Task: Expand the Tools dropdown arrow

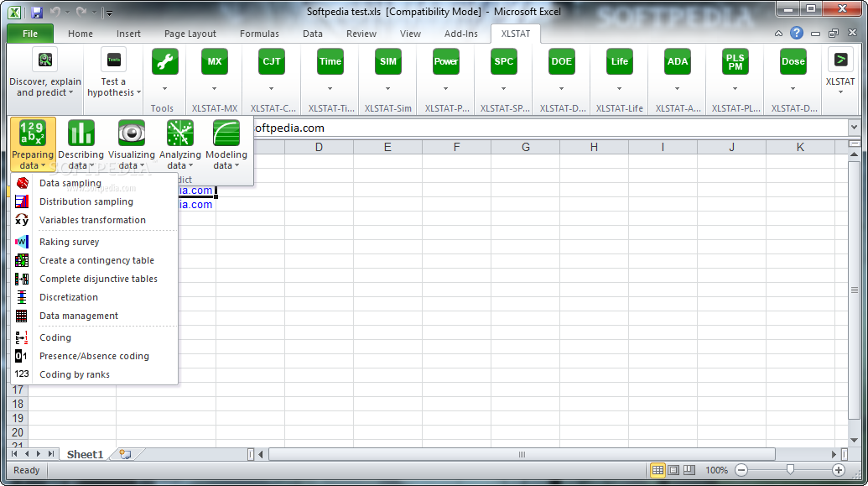Action: click(165, 89)
